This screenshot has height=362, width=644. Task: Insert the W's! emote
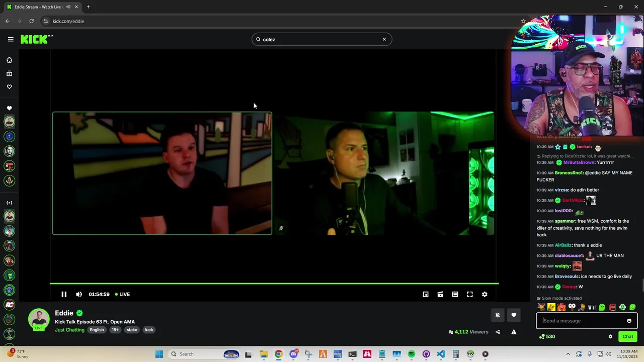coord(592,307)
